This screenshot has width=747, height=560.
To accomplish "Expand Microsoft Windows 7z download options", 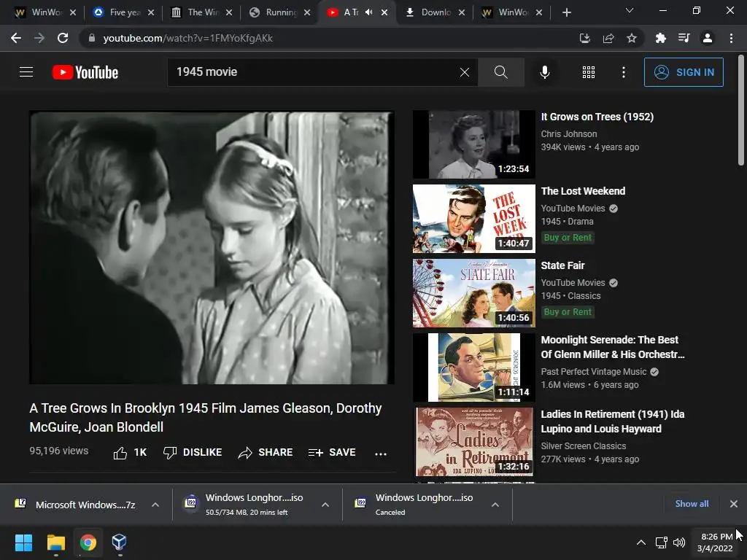I will pos(155,505).
